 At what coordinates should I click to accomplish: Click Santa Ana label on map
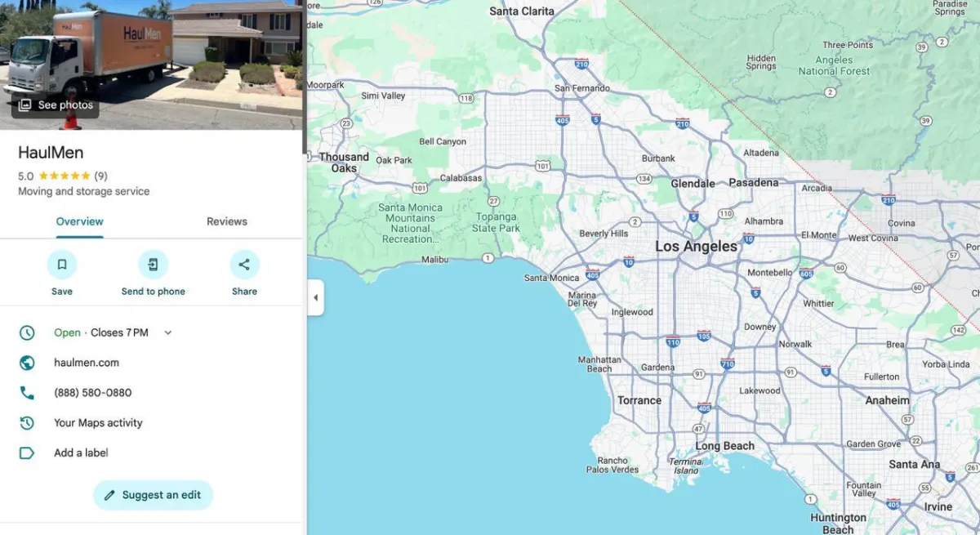[914, 464]
